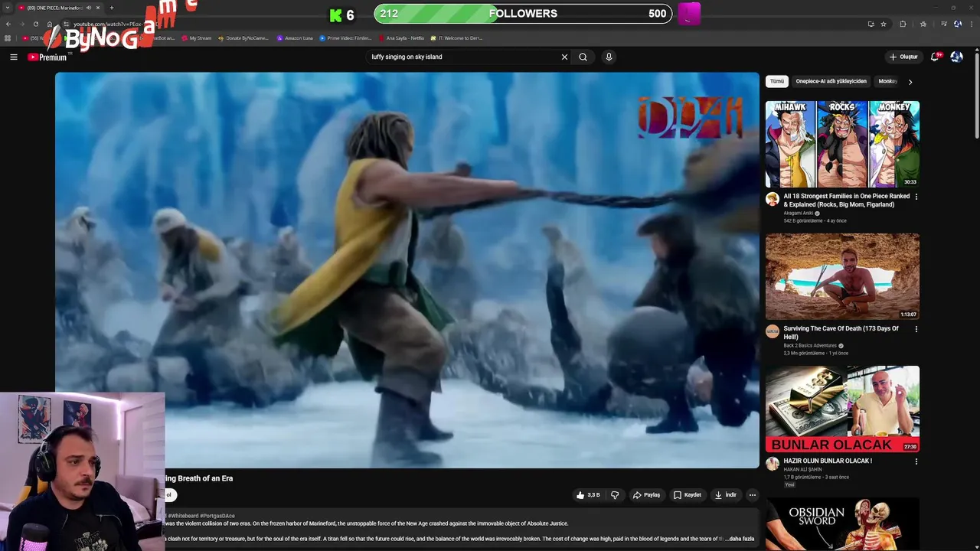Open 'All 18 Strongest Families' video thumbnail
Image resolution: width=980 pixels, height=551 pixels.
point(842,144)
